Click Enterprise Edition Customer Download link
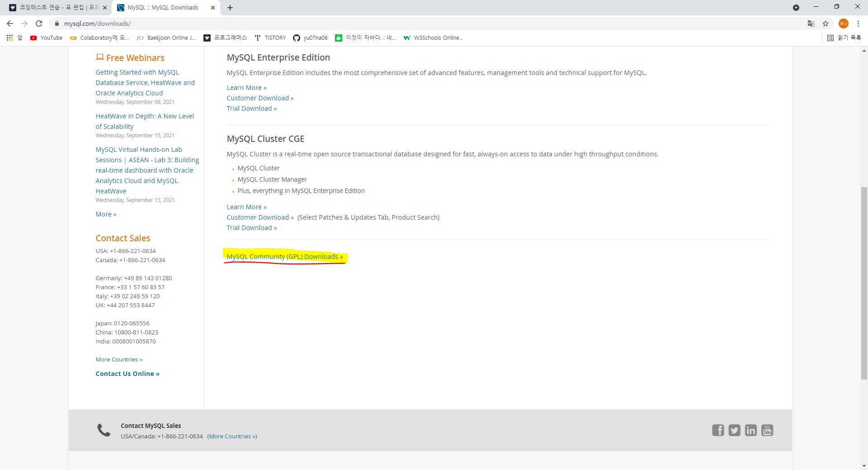Viewport: 868px width, 470px height. coord(260,98)
